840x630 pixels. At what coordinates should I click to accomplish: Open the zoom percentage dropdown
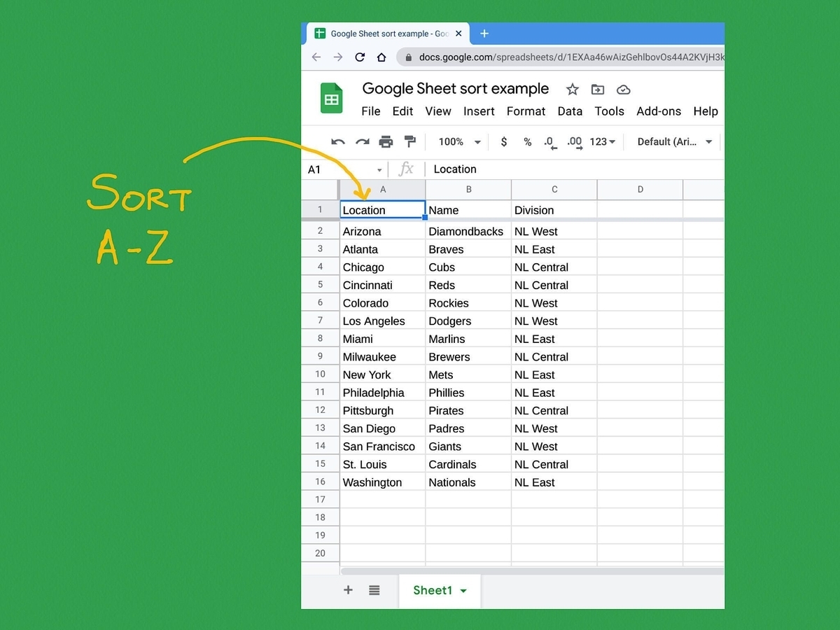(457, 141)
